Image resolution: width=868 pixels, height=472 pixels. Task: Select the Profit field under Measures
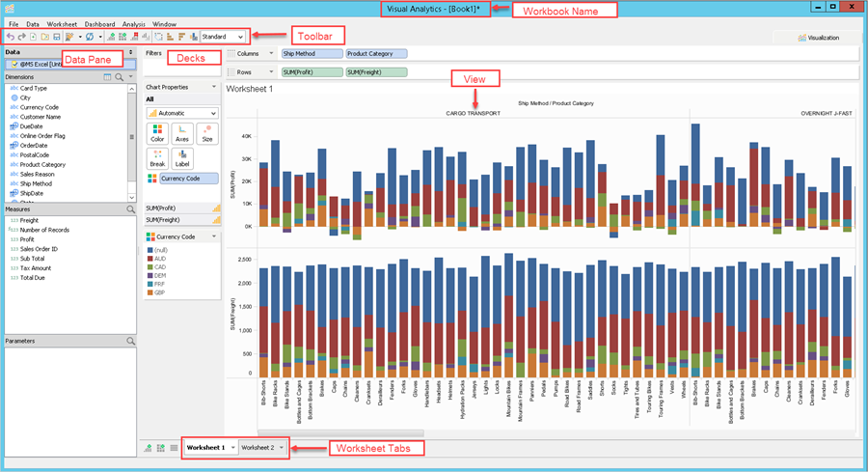point(28,239)
